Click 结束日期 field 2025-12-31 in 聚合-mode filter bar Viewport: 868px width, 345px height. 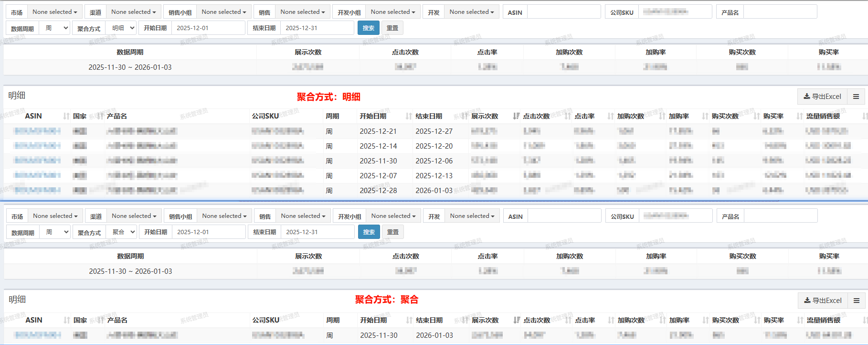tap(318, 232)
